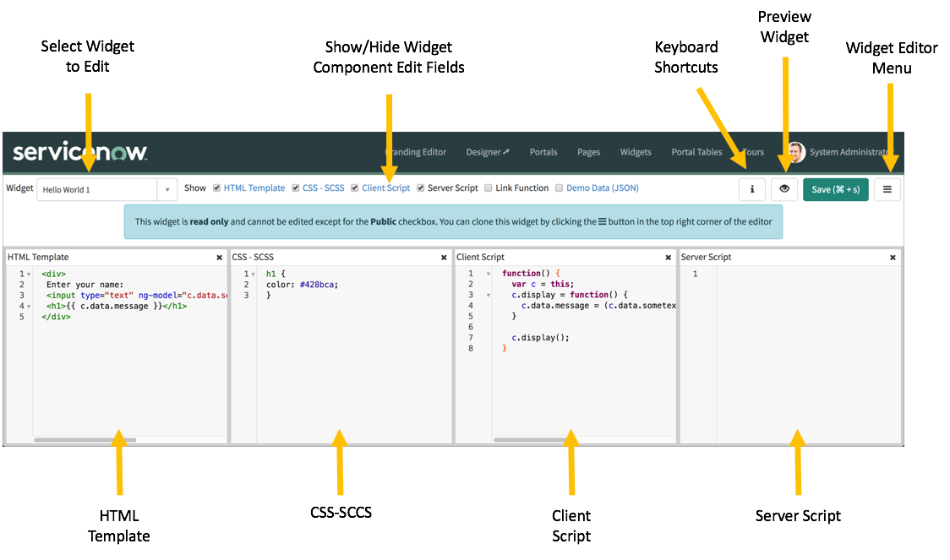The height and width of the screenshot is (560, 950).
Task: Close the Server Script editor panel
Action: point(893,257)
